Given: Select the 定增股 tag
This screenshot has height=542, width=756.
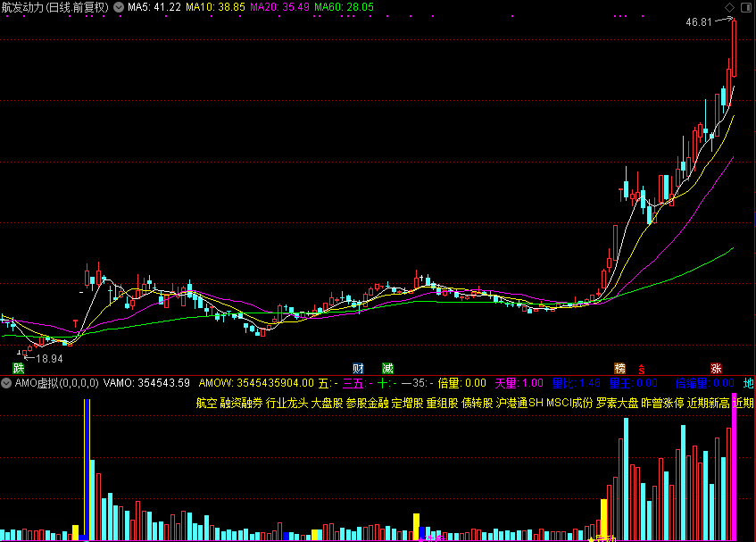Looking at the screenshot, I should pyautogui.click(x=407, y=403).
